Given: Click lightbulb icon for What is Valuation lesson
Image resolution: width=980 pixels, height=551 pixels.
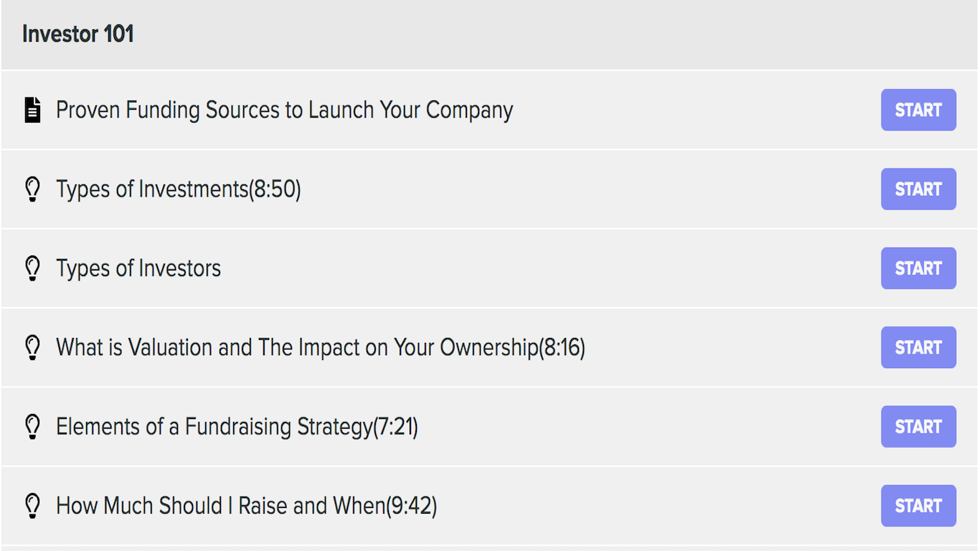Looking at the screenshot, I should tap(32, 347).
